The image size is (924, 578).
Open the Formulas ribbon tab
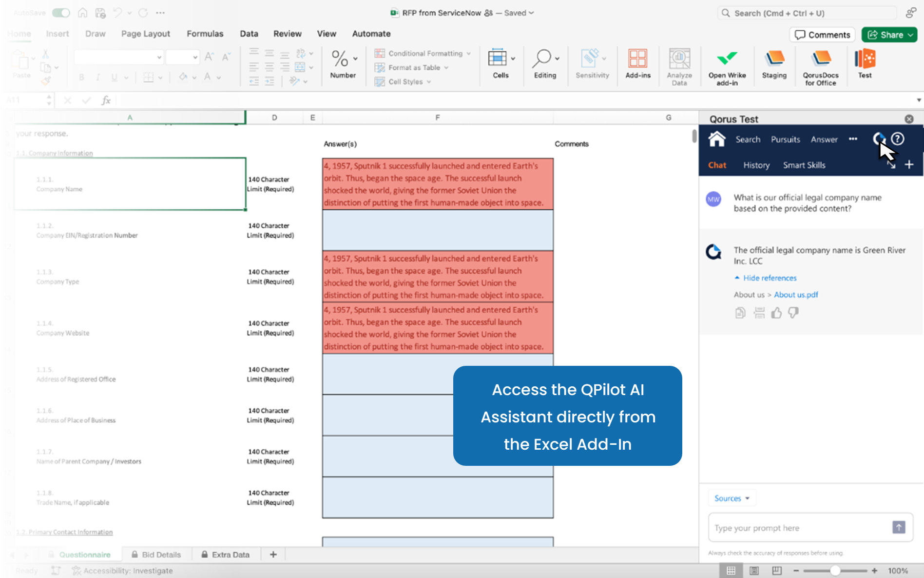click(x=205, y=34)
